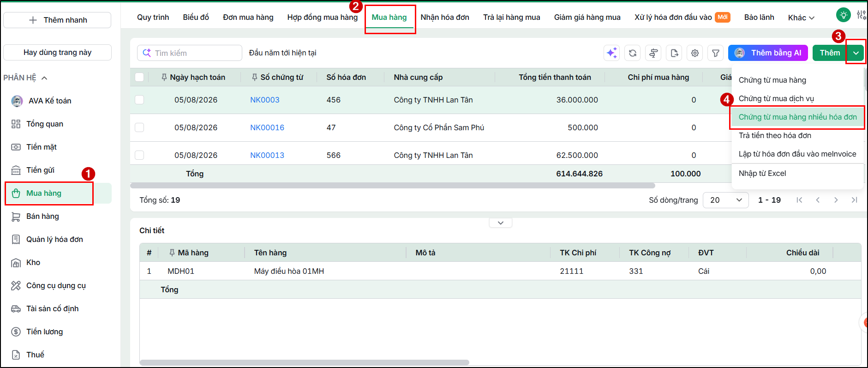The height and width of the screenshot is (368, 868).
Task: Click Thêm bằng AI button
Action: point(768,53)
